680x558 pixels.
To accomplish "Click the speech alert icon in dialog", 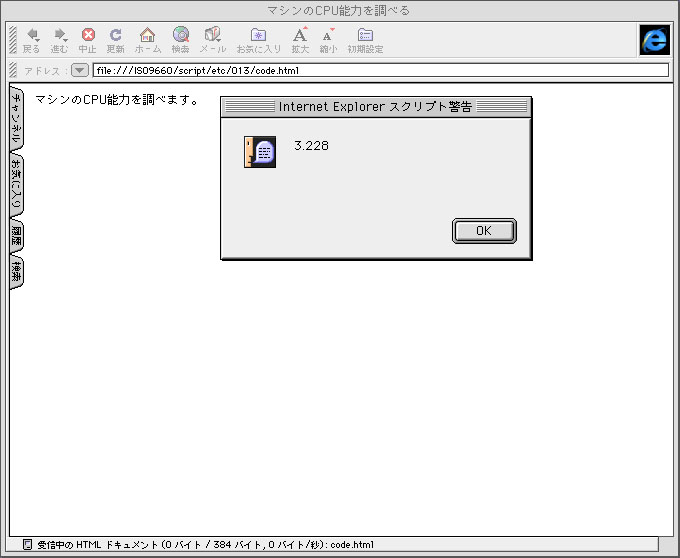I will coord(260,152).
